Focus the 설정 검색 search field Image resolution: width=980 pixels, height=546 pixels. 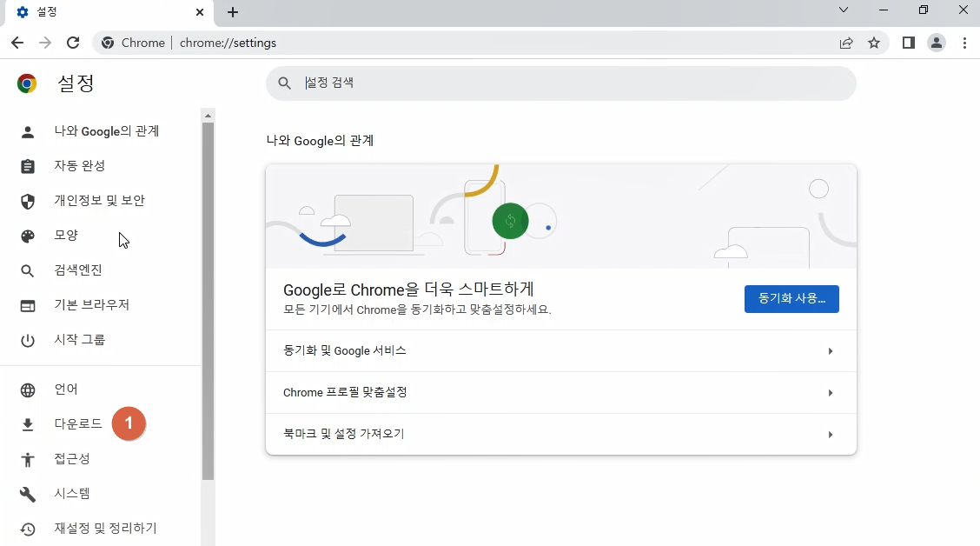click(560, 83)
